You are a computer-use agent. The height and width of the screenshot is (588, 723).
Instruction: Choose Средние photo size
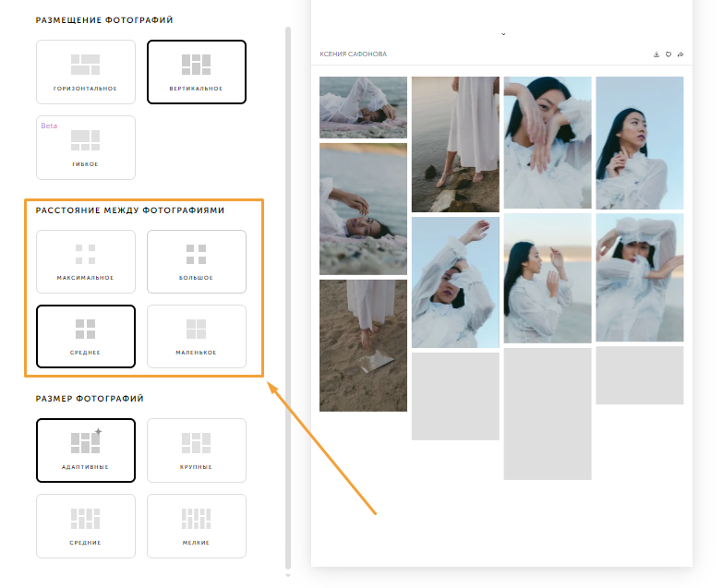coord(86,526)
